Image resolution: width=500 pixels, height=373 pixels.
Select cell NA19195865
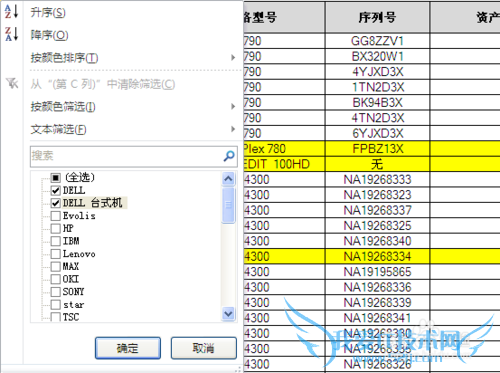377,272
